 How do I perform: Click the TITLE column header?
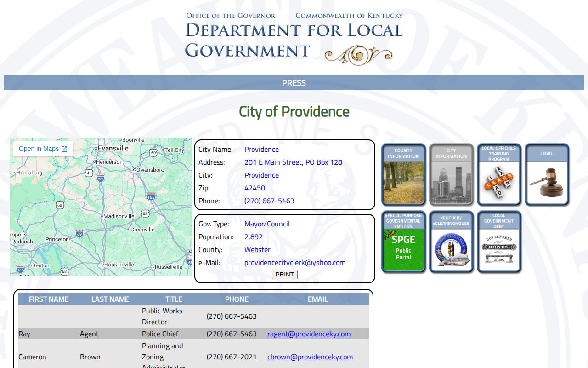pos(174,299)
